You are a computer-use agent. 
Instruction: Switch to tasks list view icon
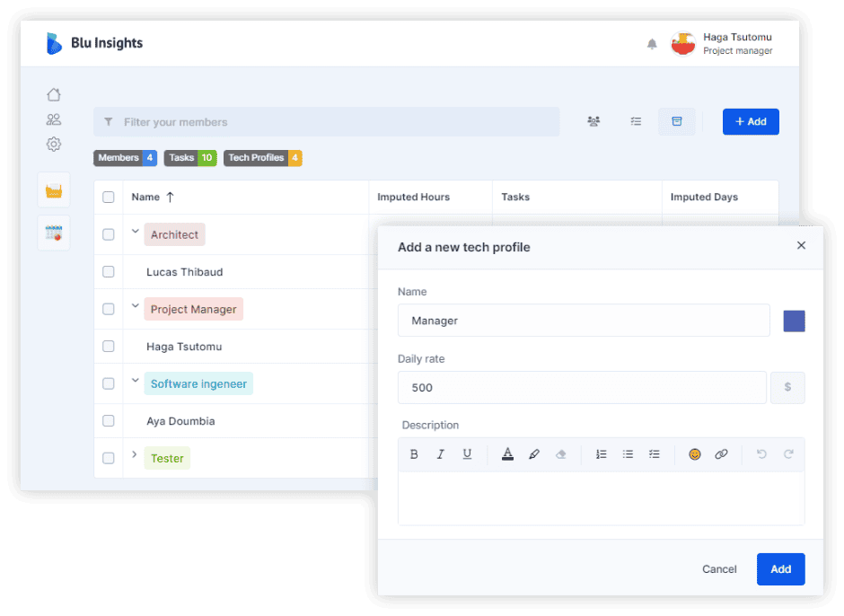click(636, 122)
